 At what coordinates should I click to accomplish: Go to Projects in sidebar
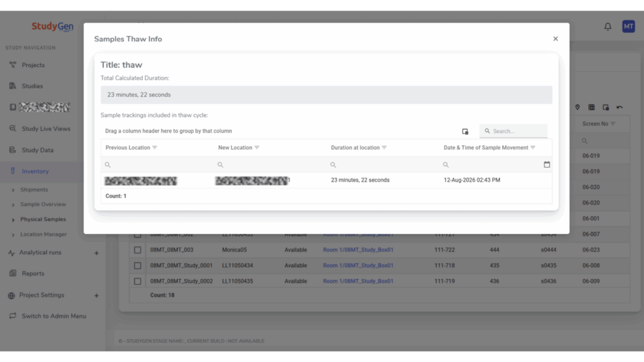click(33, 65)
